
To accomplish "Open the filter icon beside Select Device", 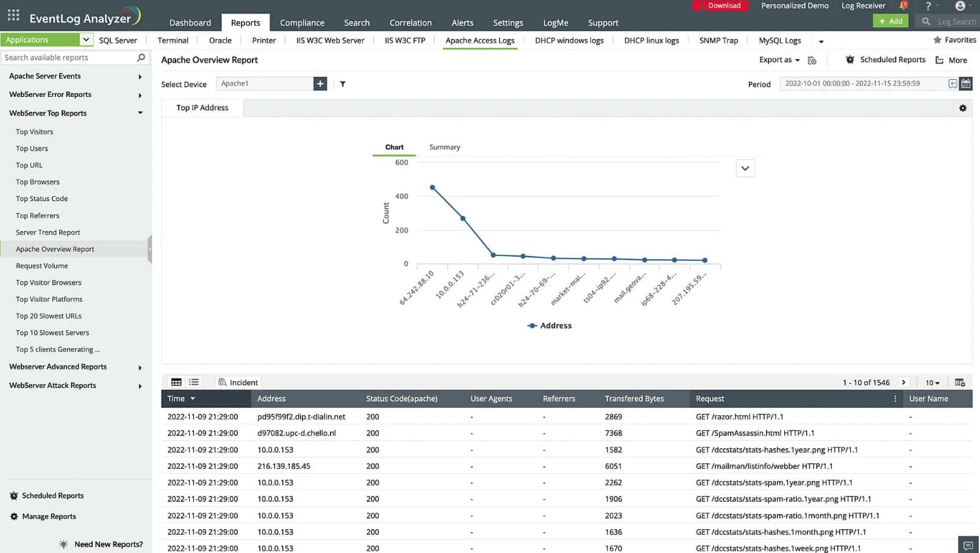I will [342, 84].
